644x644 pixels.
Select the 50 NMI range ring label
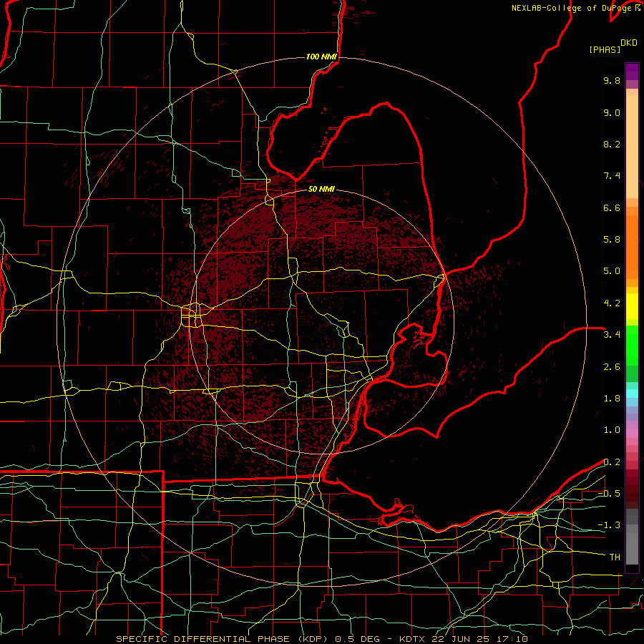321,189
